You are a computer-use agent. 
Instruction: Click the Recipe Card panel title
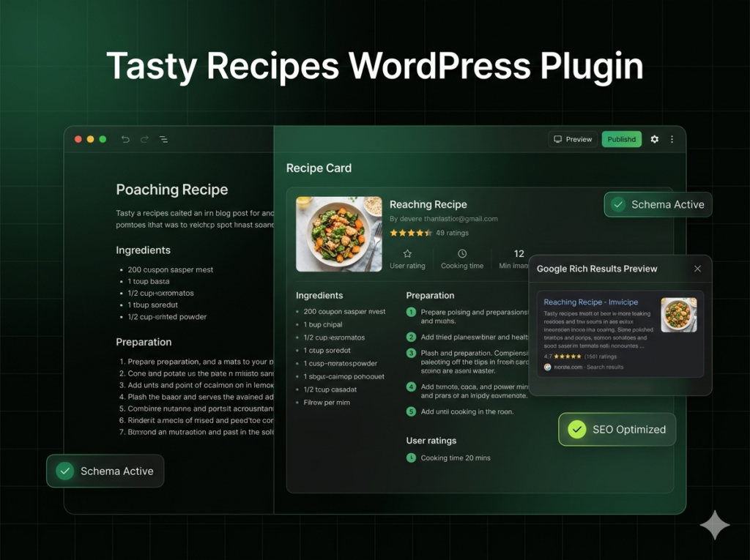click(x=319, y=168)
